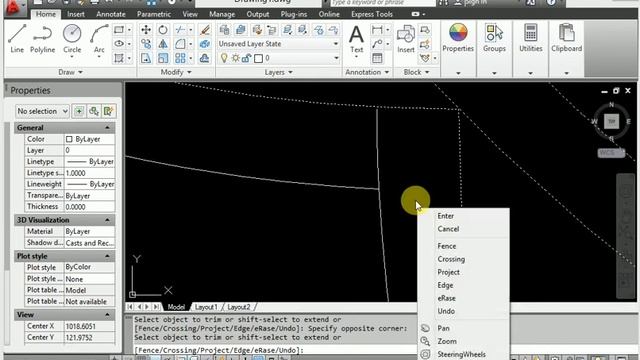Switch to the Parametric ribbon tab

154,14
